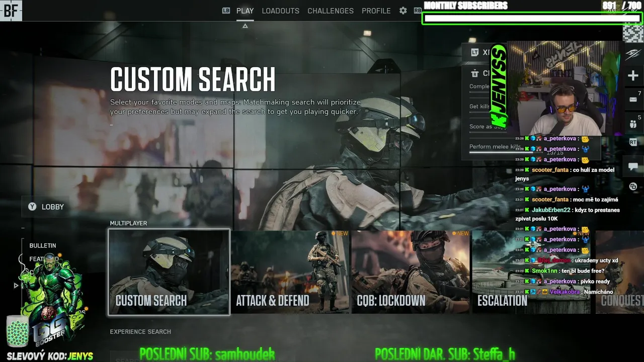Screen dimensions: 644x362
Task: Click the emblem icon atop right sidebar
Action: pyautogui.click(x=633, y=54)
